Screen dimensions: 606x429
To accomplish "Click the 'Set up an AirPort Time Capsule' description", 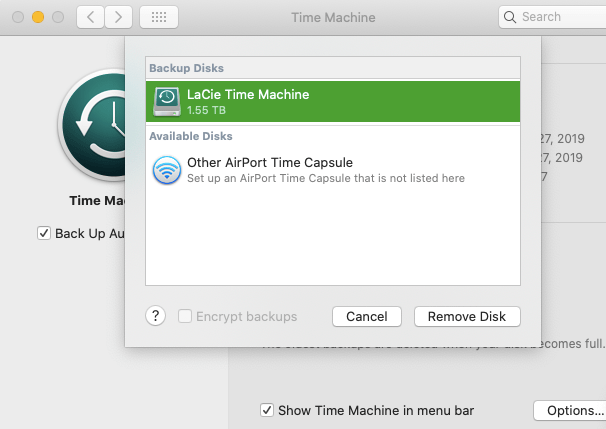I will [326, 178].
